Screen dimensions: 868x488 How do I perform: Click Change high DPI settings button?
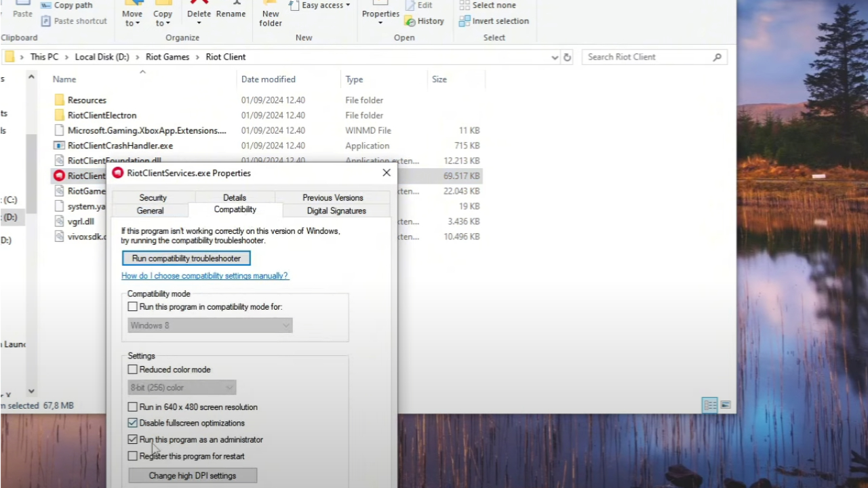pyautogui.click(x=193, y=476)
